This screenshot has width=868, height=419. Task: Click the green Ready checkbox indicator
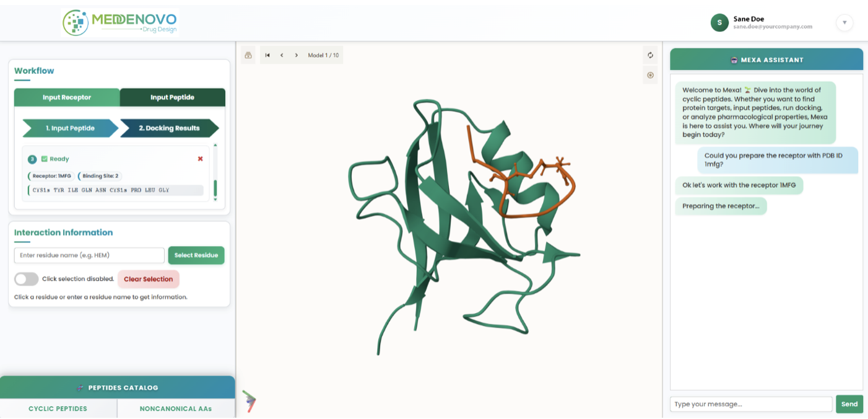[x=45, y=159]
